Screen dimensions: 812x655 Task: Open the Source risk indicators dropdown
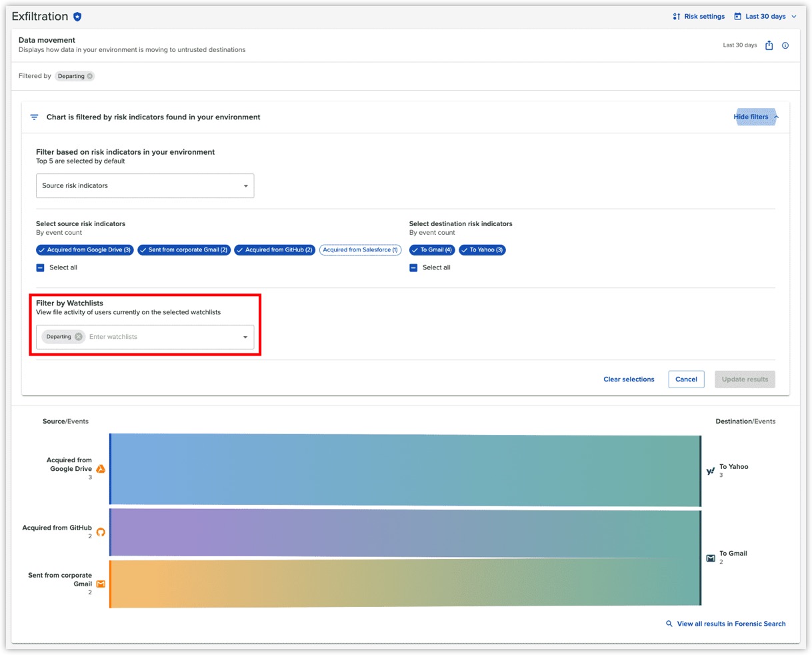(246, 185)
